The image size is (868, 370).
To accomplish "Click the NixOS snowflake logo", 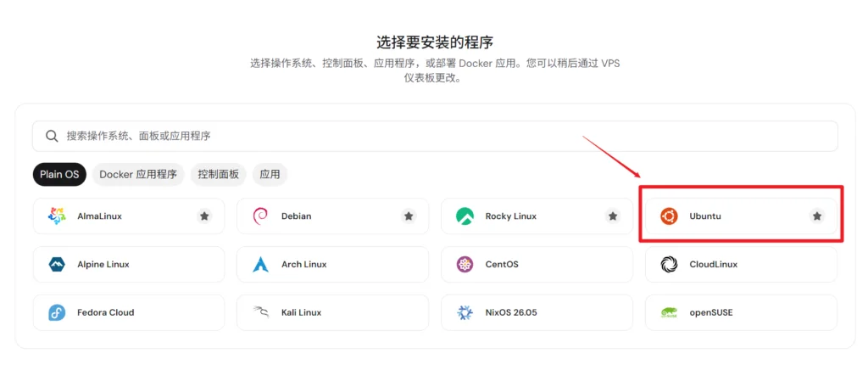I will coord(465,312).
